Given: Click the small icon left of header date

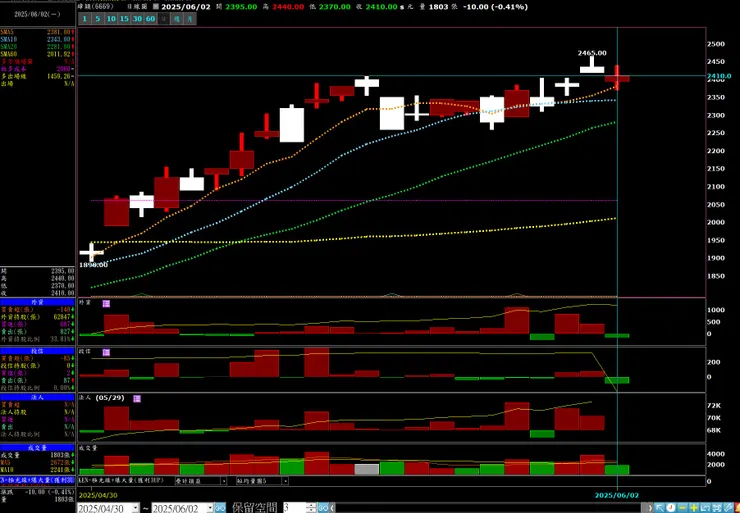Looking at the screenshot, I should pyautogui.click(x=156, y=7).
